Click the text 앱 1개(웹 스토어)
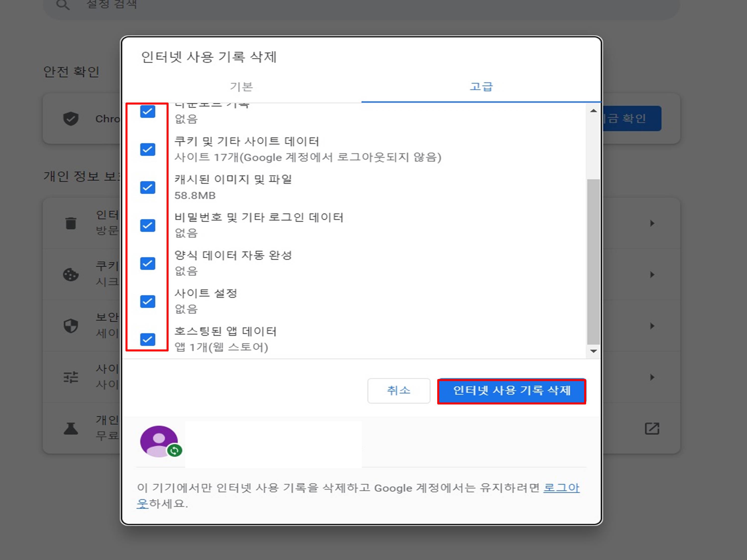 pyautogui.click(x=221, y=347)
